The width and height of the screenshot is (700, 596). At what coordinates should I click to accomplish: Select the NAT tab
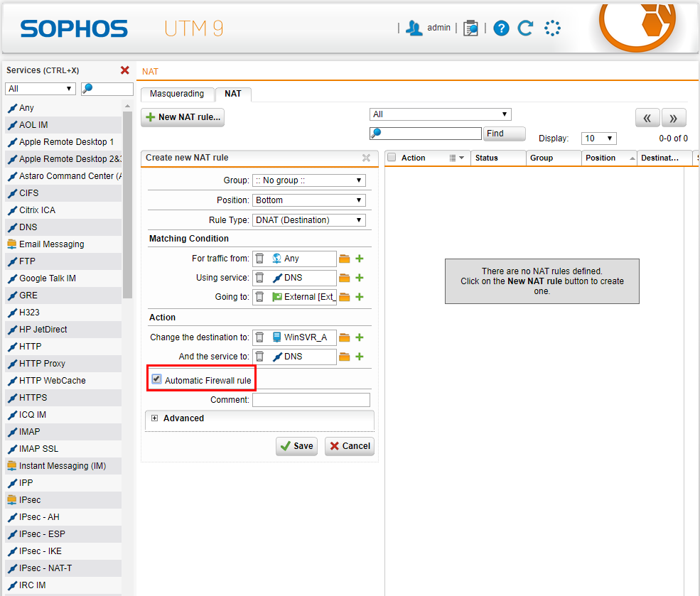(233, 94)
